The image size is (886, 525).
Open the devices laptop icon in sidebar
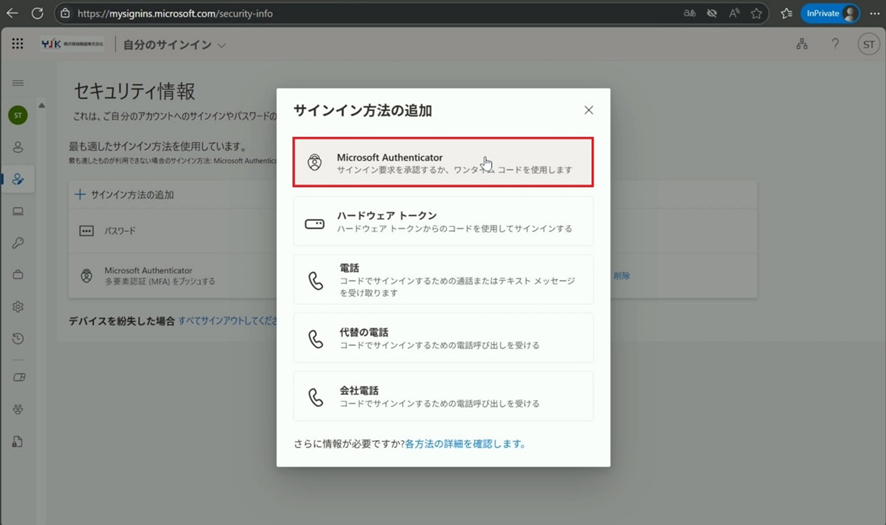[x=18, y=211]
